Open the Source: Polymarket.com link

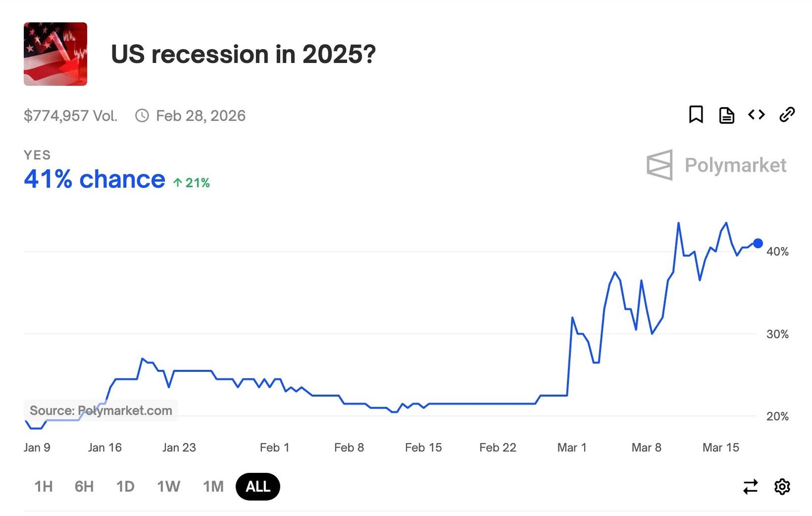point(100,410)
